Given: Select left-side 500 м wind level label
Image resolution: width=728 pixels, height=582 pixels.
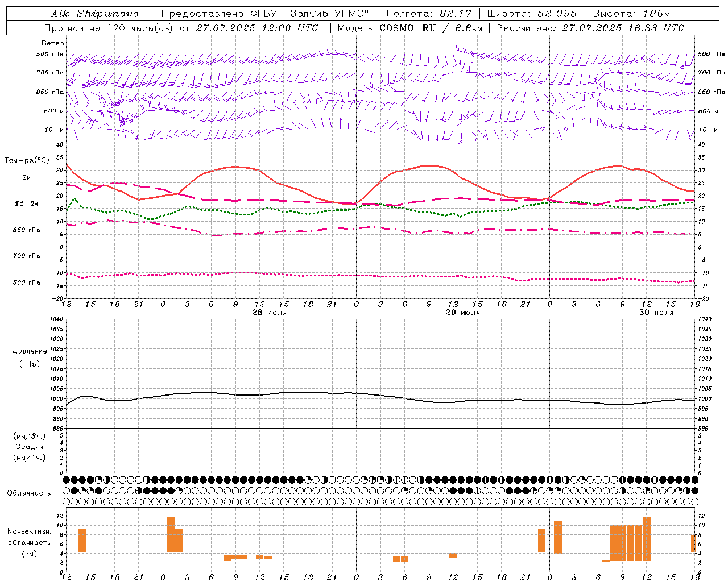Looking at the screenshot, I should [x=54, y=111].
